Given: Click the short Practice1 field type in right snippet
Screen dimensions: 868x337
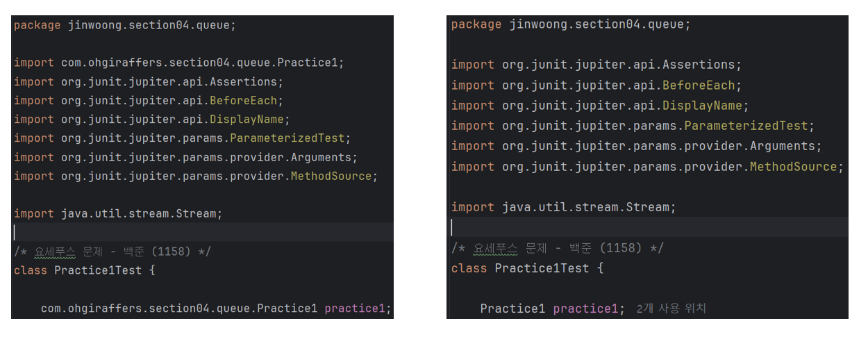Looking at the screenshot, I should coord(512,309).
